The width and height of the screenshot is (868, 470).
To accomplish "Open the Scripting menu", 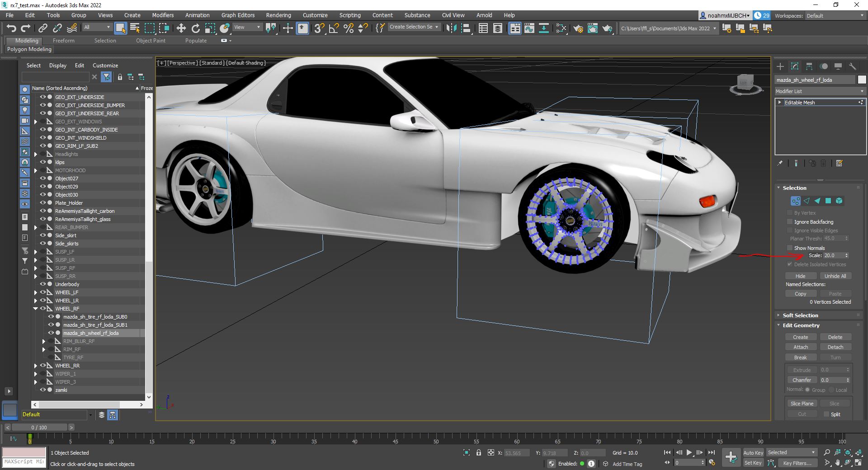I will [x=350, y=15].
